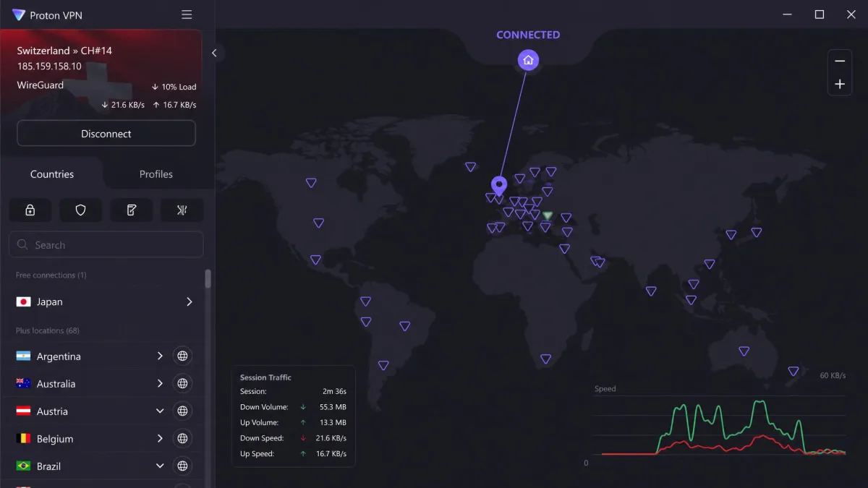
Task: Select the Argentina server marker on map
Action: (383, 366)
